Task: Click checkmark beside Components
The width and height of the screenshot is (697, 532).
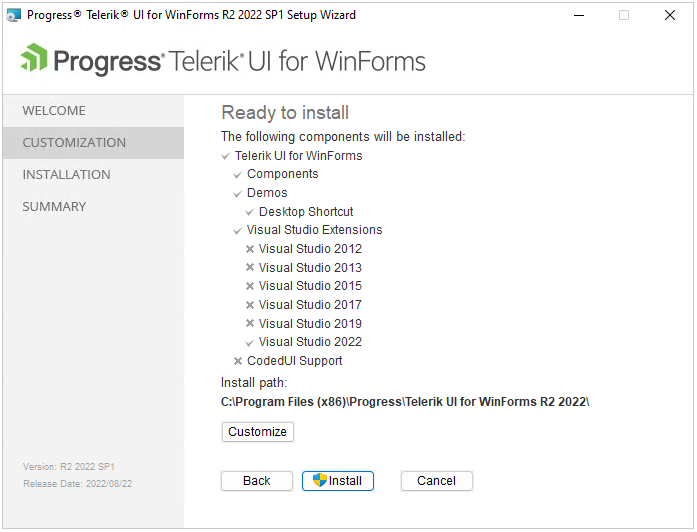Action: pyautogui.click(x=238, y=175)
